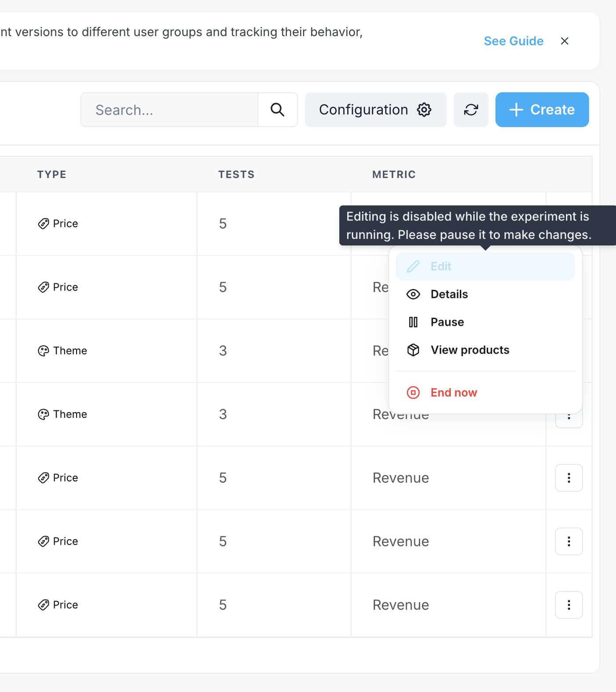Select View products menu entry
The height and width of the screenshot is (692, 616).
pos(469,350)
